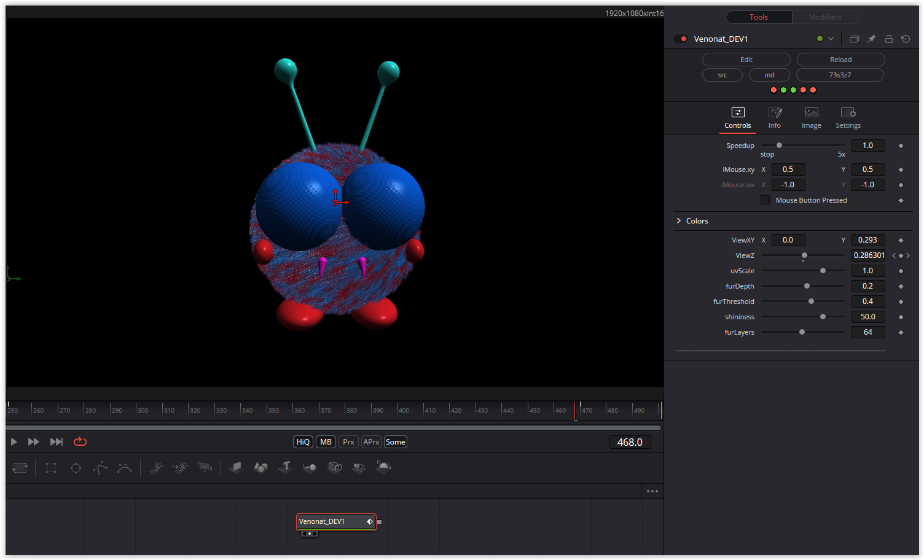Expand the Colors section
924x560 pixels.
[678, 220]
